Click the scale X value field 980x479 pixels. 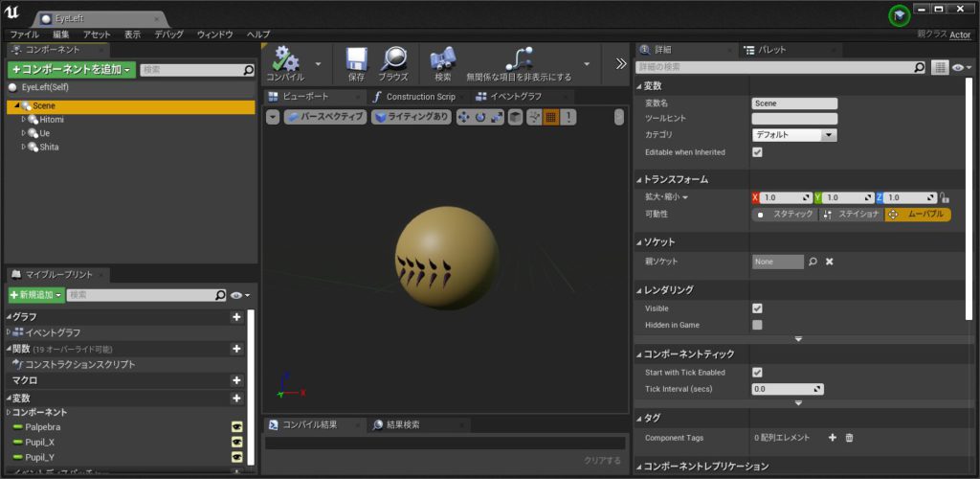tap(786, 197)
